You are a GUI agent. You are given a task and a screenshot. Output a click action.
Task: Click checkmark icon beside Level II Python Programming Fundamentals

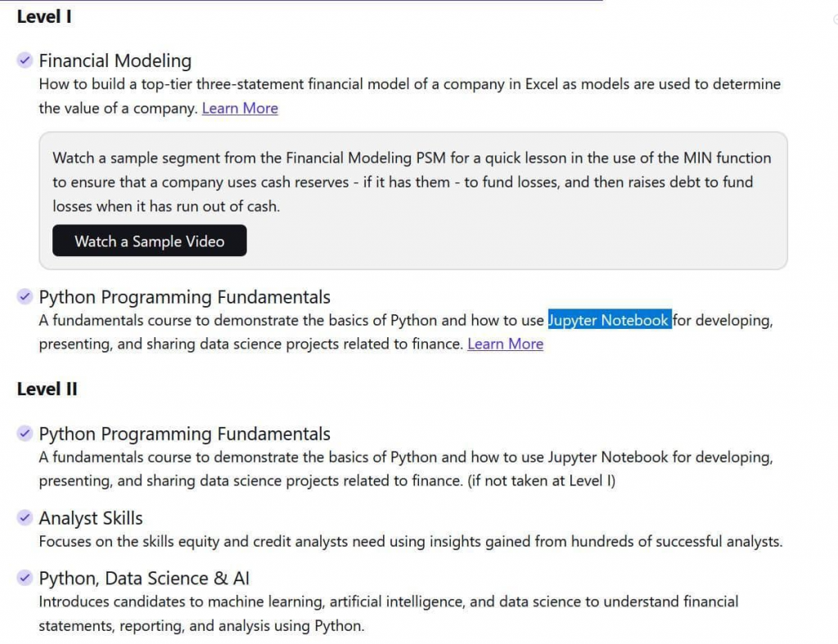[25, 433]
